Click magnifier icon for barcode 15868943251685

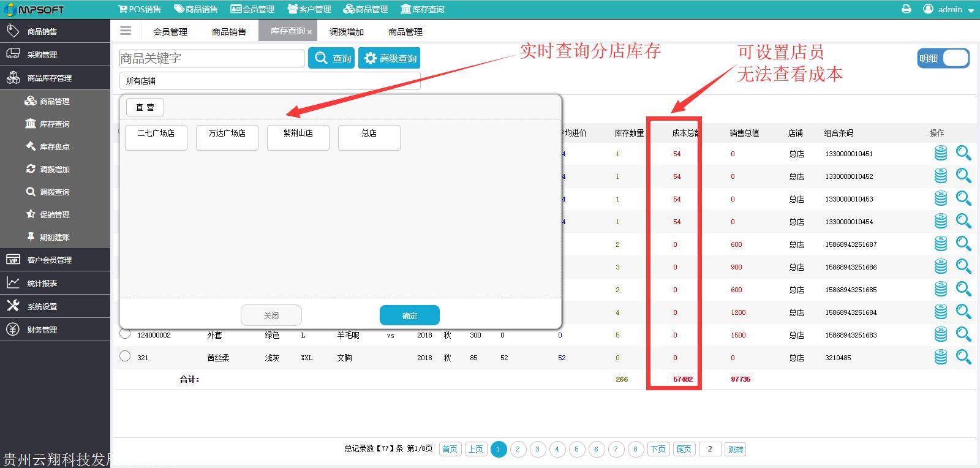point(964,289)
